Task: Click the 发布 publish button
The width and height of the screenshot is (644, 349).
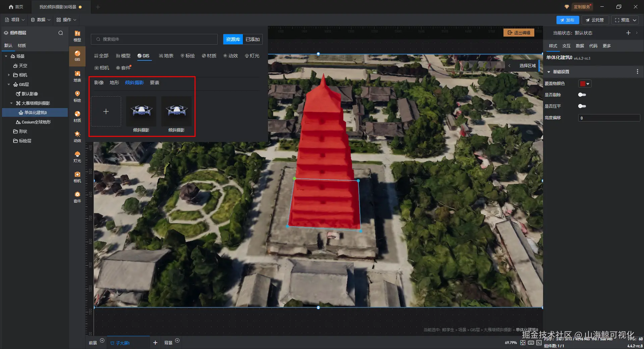Action: point(568,20)
